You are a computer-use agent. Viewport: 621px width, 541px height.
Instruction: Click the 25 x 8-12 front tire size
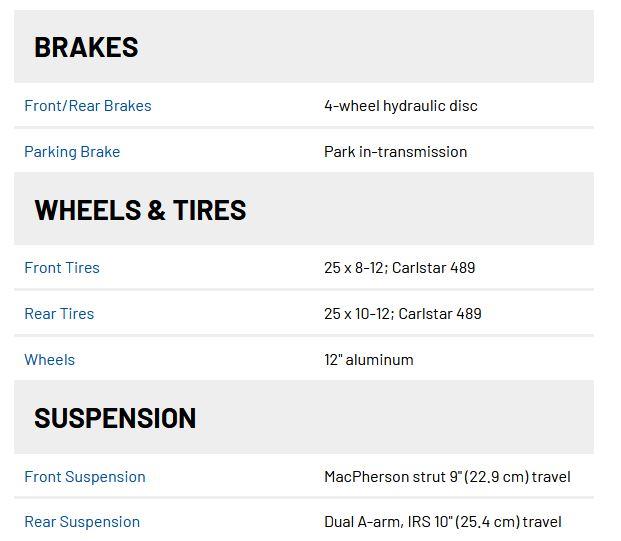pyautogui.click(x=354, y=268)
